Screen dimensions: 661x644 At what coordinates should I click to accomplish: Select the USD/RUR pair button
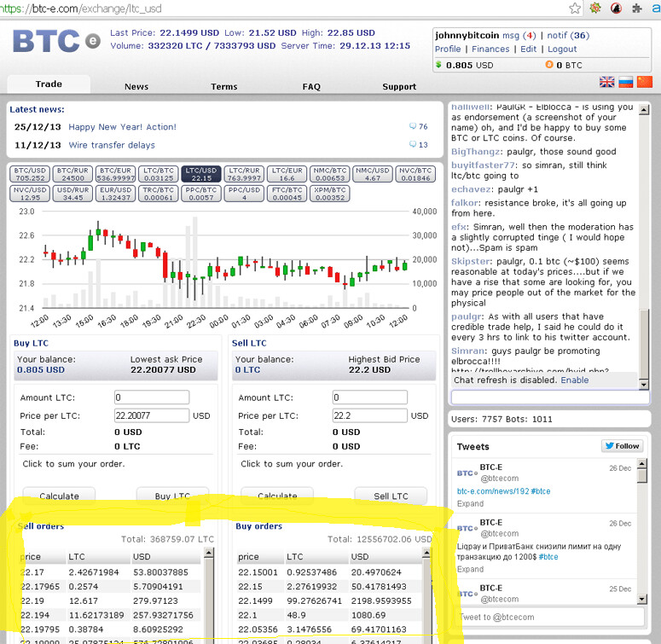(73, 194)
